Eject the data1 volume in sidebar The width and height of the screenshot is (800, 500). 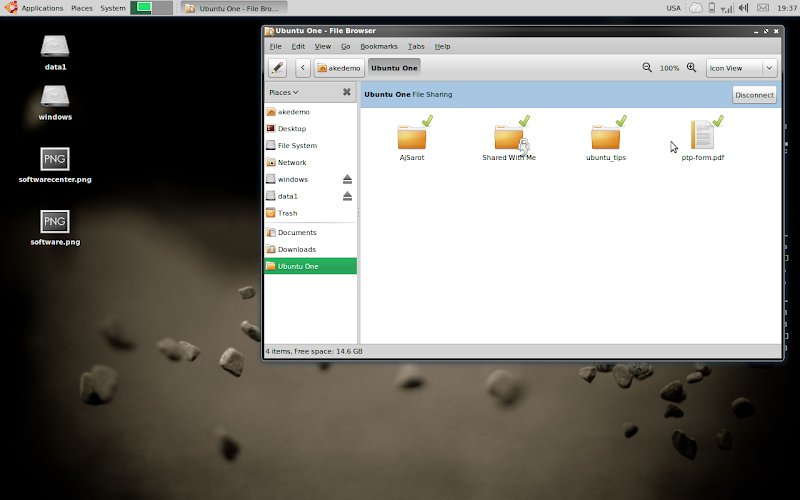click(x=347, y=196)
